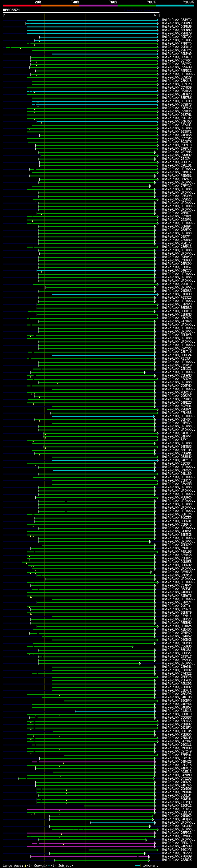Open hit UniRef100_A9U0N3
Viewport: 197px width, 868px height.
tap(177, 23)
